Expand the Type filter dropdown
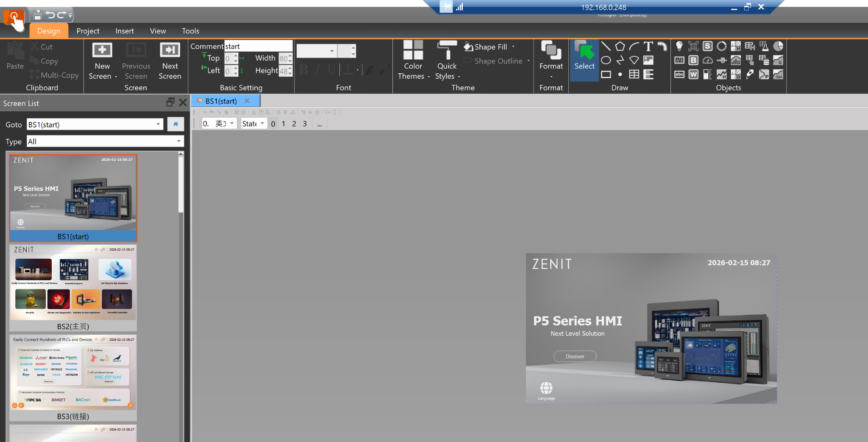 pos(178,141)
